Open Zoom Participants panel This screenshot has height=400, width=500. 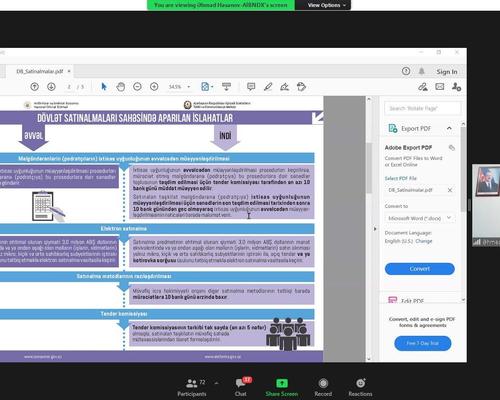(x=192, y=387)
